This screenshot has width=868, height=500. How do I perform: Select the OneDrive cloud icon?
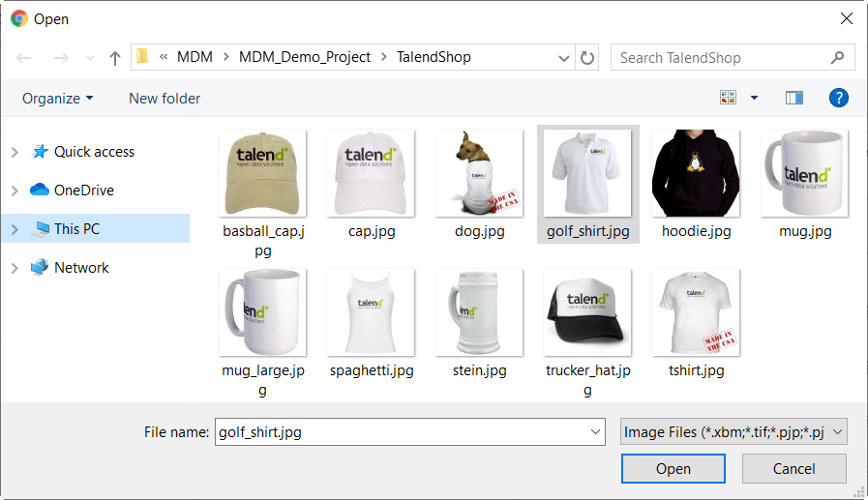click(x=40, y=191)
